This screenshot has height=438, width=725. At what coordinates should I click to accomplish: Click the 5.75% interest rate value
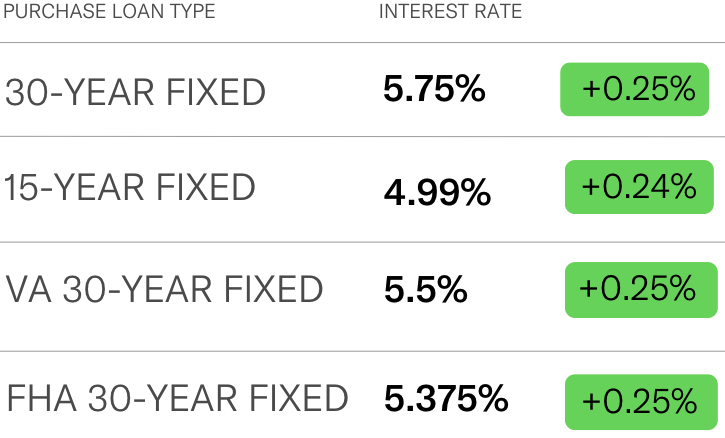tap(434, 88)
